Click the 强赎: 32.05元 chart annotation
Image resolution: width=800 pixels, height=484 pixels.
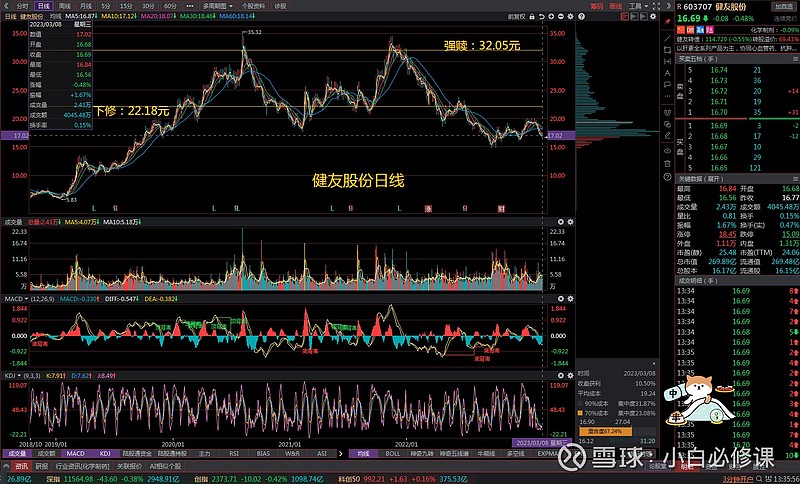click(x=482, y=46)
